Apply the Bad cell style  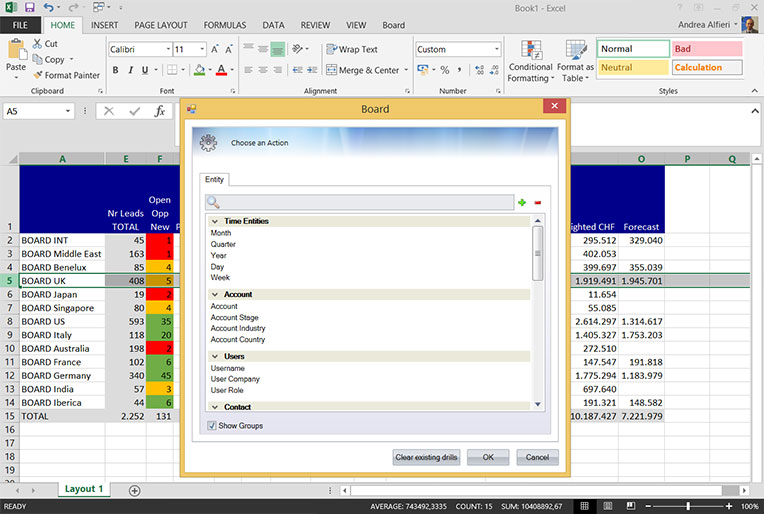click(707, 49)
